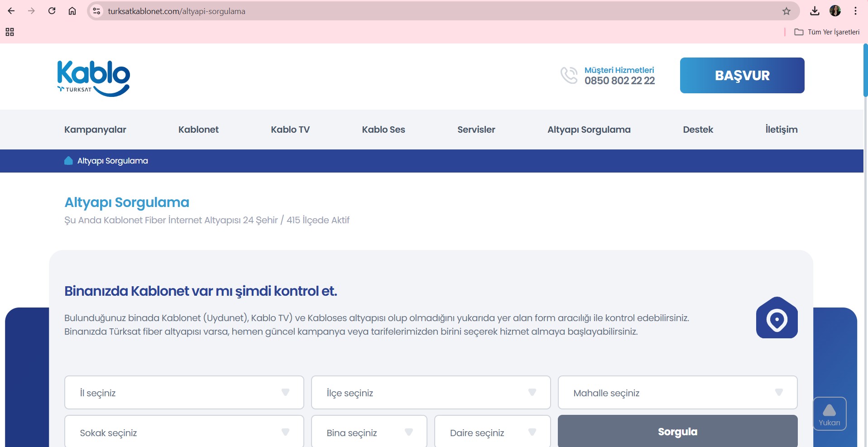Click the Kablo Türksat logo
Image resolution: width=868 pixels, height=447 pixels.
click(94, 78)
